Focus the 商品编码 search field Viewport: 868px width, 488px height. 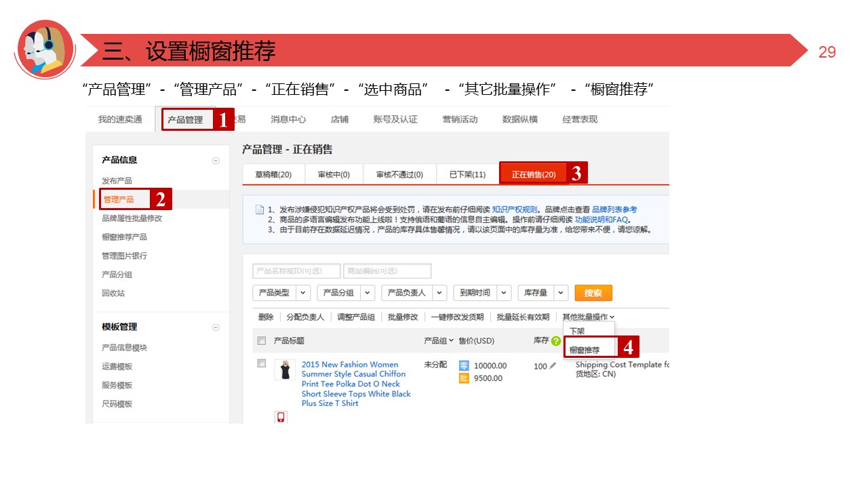pos(387,271)
